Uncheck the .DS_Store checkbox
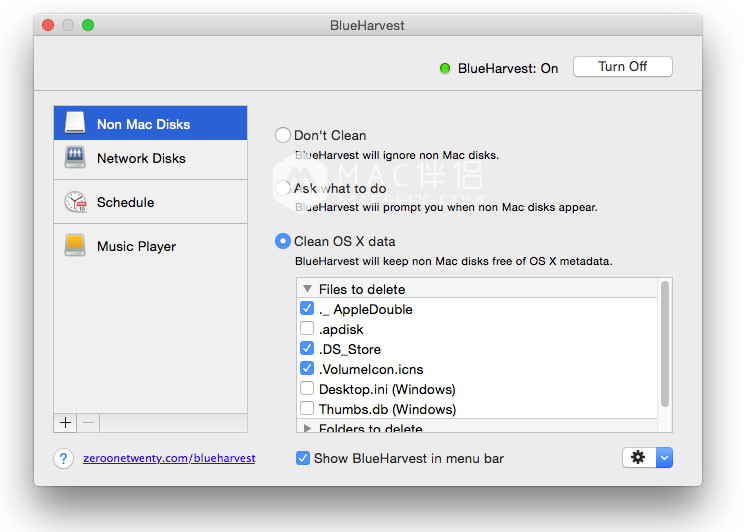Screen dimensions: 744x532 pos(307,348)
